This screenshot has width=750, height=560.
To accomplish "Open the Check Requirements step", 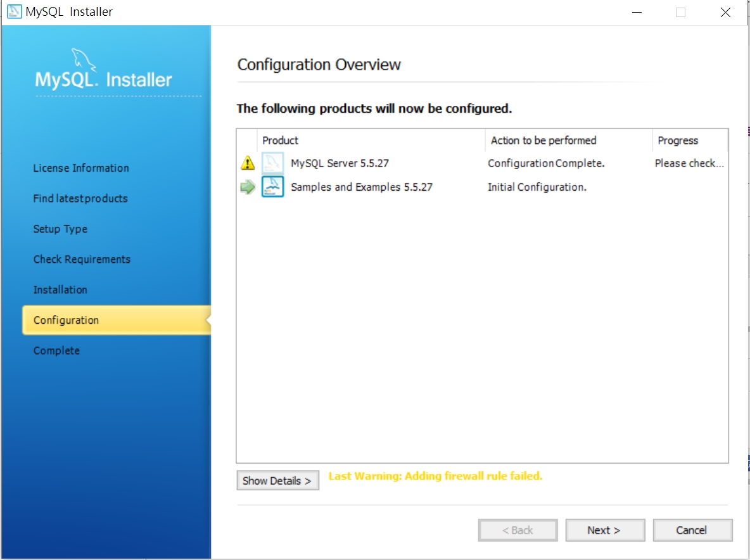I will (82, 259).
